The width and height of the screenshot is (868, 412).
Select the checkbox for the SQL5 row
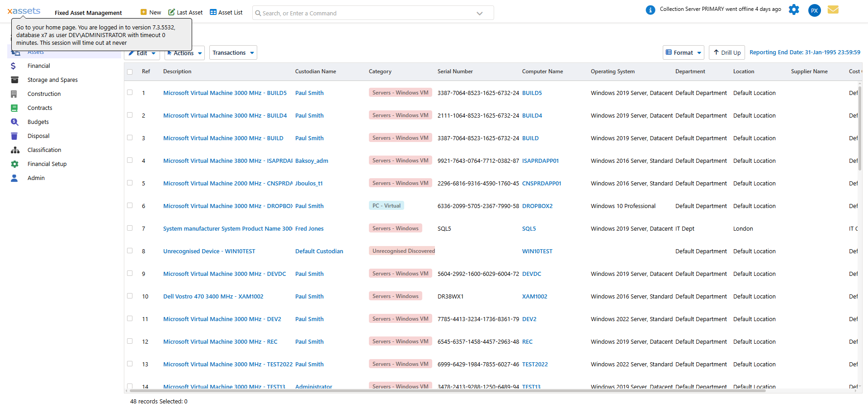(x=130, y=228)
